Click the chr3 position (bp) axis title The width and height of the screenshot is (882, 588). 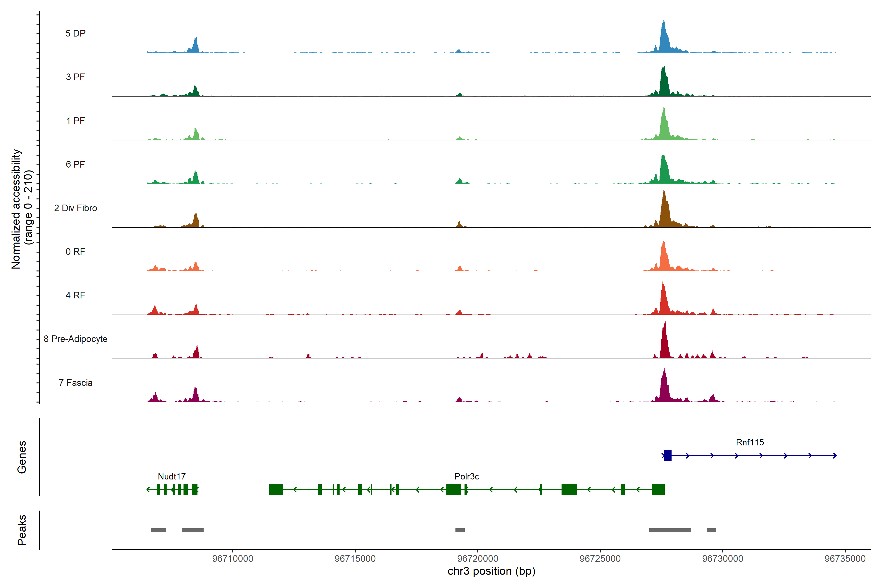491,571
